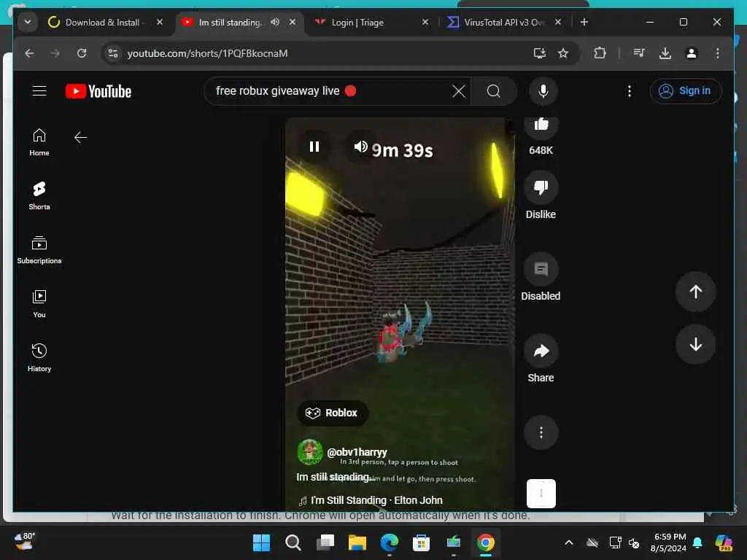Close the Download & Install tab
747x560 pixels.
pos(160,23)
